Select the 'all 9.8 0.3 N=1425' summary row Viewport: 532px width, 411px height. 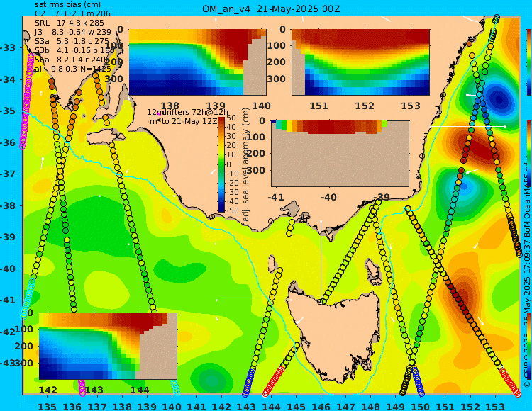pyautogui.click(x=73, y=69)
